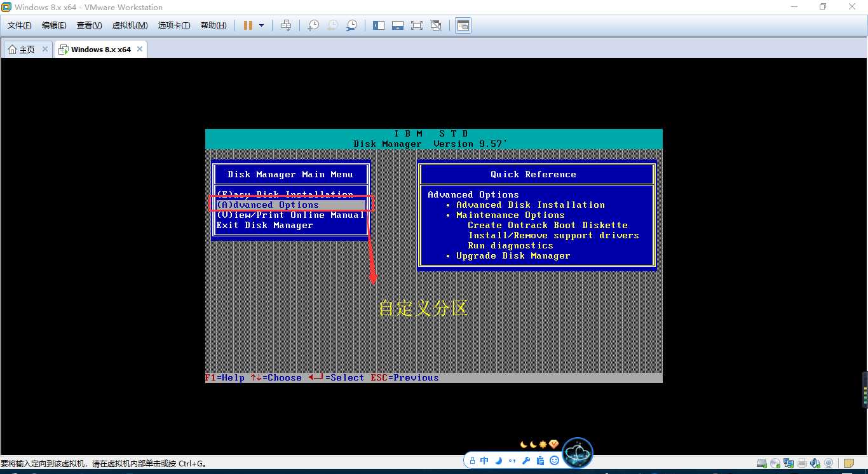Close the Windows 8.x x64 tab
Image resolution: width=868 pixels, height=474 pixels.
coord(140,49)
